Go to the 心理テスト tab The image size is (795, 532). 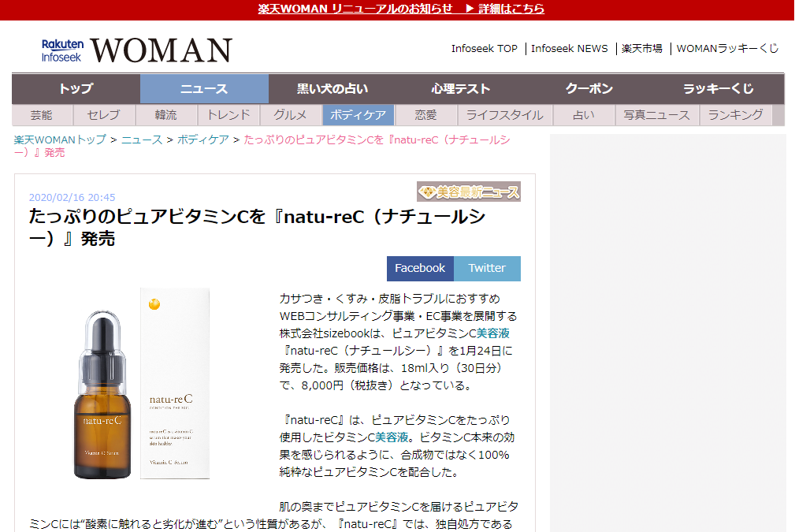pyautogui.click(x=461, y=88)
